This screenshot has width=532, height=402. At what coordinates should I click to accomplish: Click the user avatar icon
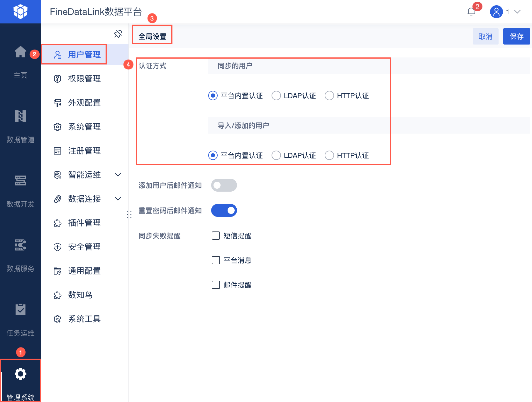(x=496, y=12)
